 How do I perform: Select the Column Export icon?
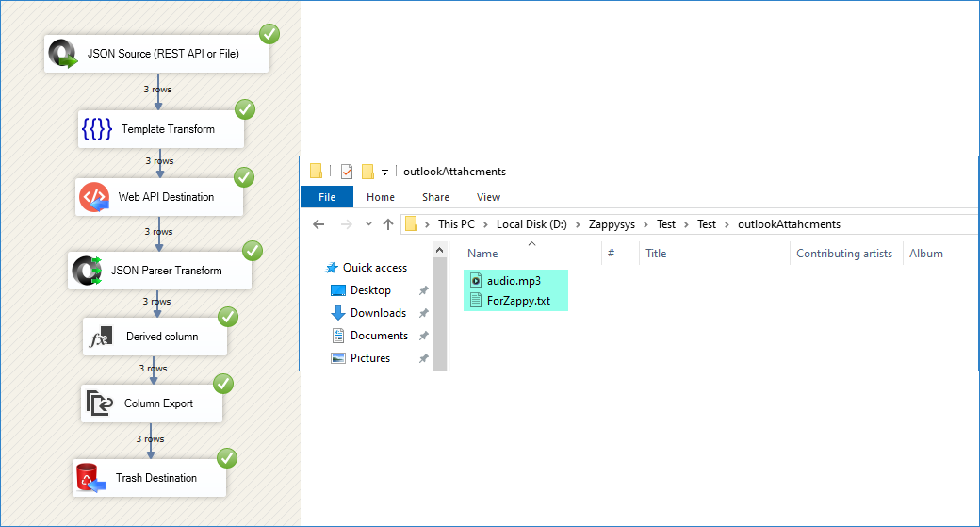click(99, 403)
